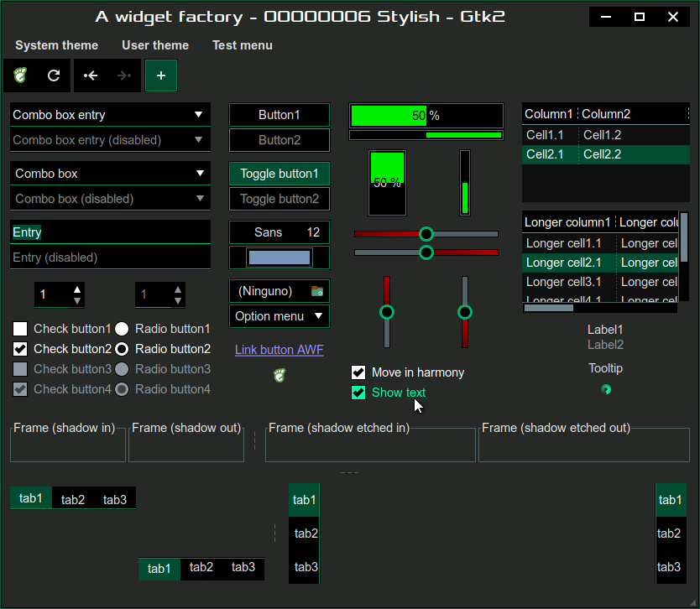The image size is (700, 609).
Task: Click the spinner icon under Tooltip
Action: (x=606, y=389)
